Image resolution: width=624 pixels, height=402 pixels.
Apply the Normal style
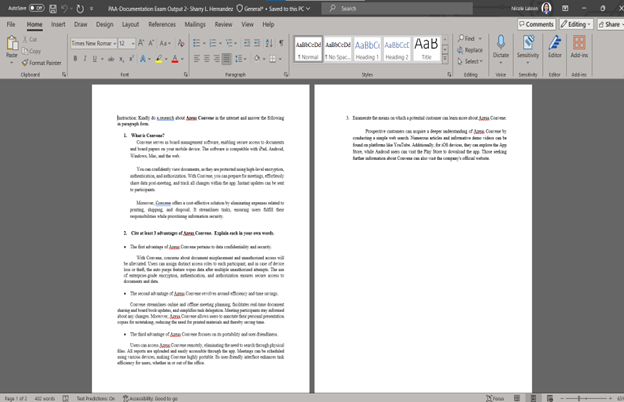308,49
